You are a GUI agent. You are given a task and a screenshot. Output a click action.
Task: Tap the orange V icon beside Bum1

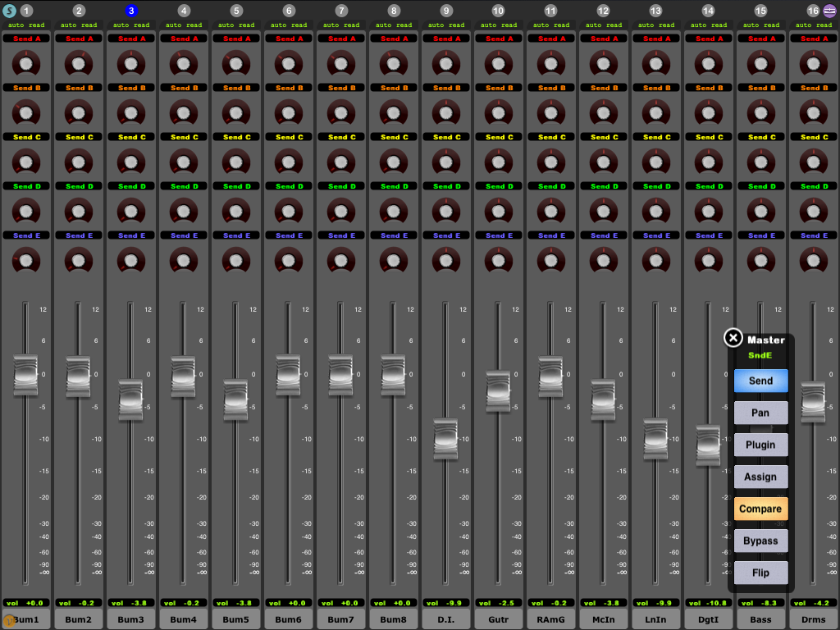coord(9,622)
